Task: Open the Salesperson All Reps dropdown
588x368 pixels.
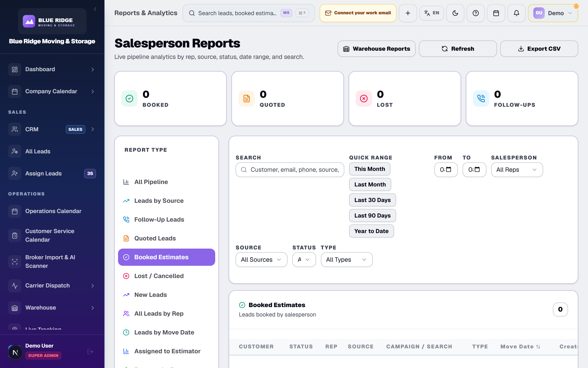Action: tap(517, 170)
